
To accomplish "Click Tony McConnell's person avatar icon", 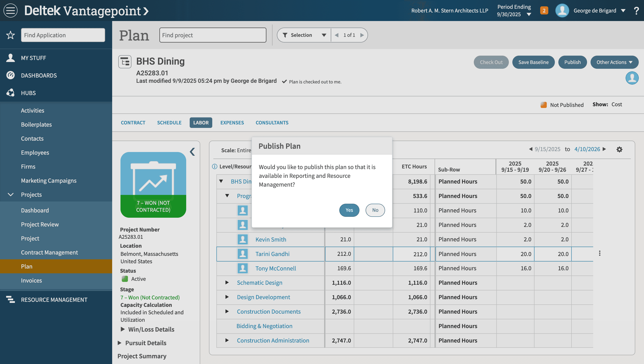I will [242, 268].
